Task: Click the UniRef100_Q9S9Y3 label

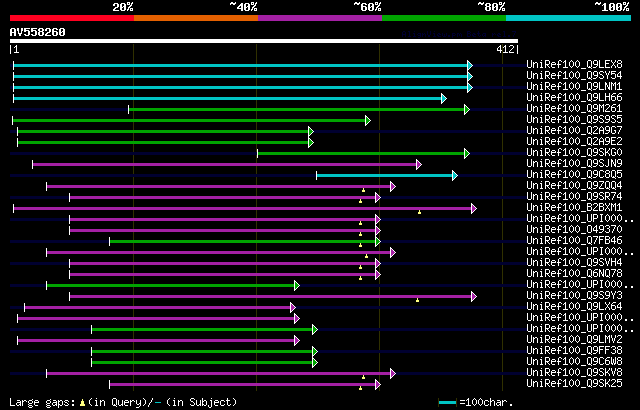Action: click(574, 296)
